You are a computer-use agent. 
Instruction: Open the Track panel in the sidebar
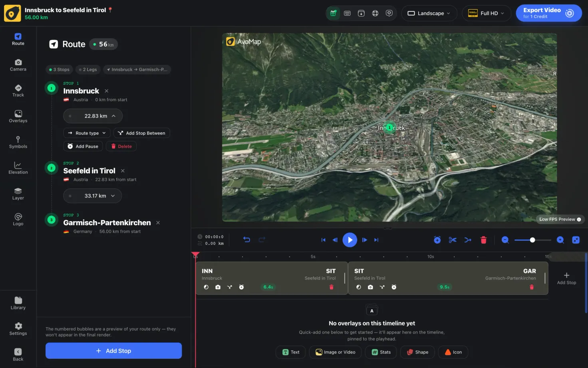[x=18, y=91]
